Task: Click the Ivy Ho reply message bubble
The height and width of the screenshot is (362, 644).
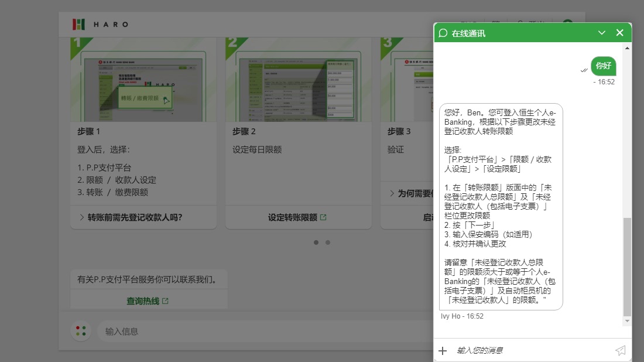Action: pyautogui.click(x=501, y=207)
